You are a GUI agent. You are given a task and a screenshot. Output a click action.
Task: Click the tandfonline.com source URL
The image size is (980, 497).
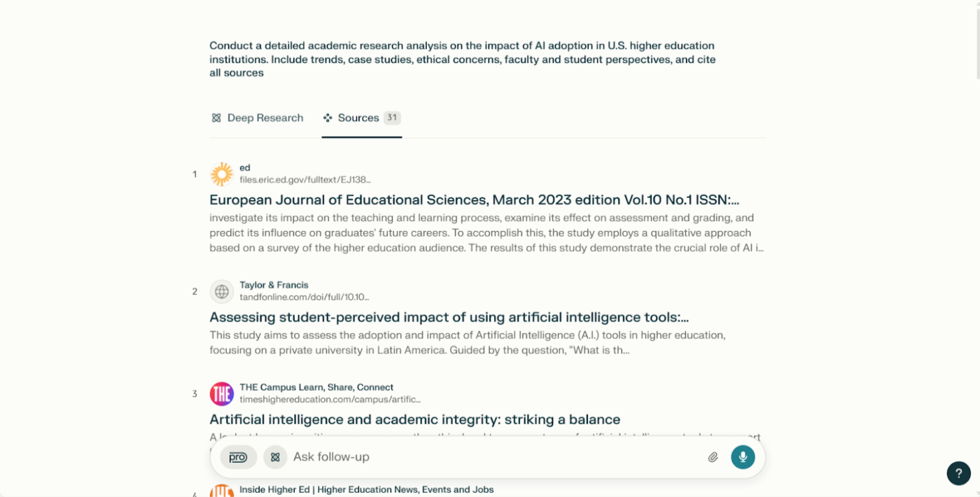[304, 297]
